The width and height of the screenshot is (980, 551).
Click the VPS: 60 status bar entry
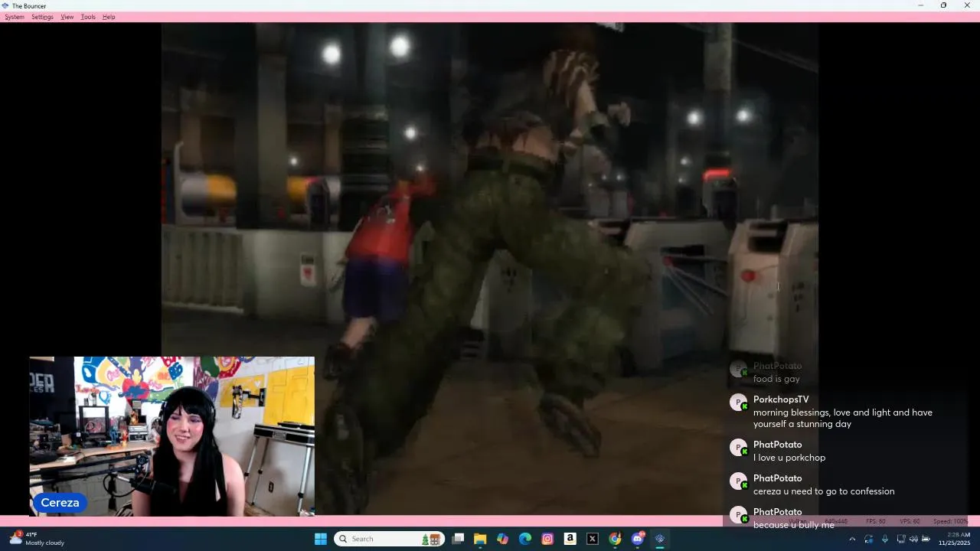910,521
